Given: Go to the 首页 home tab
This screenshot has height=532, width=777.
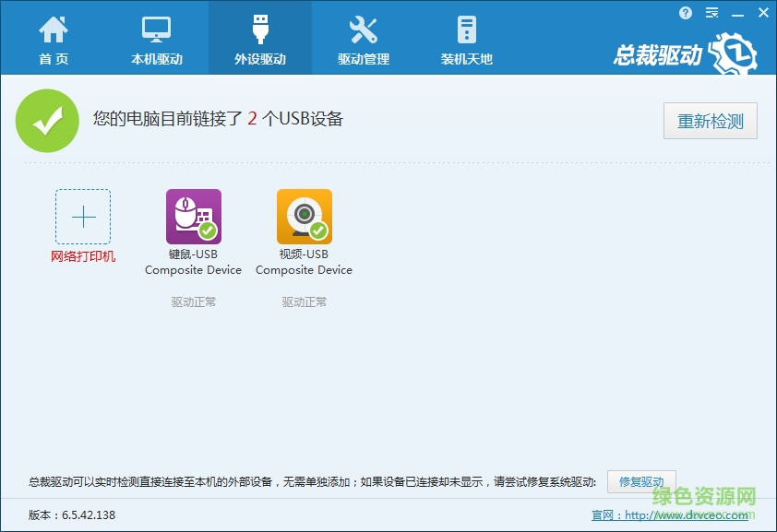Looking at the screenshot, I should coord(53,40).
